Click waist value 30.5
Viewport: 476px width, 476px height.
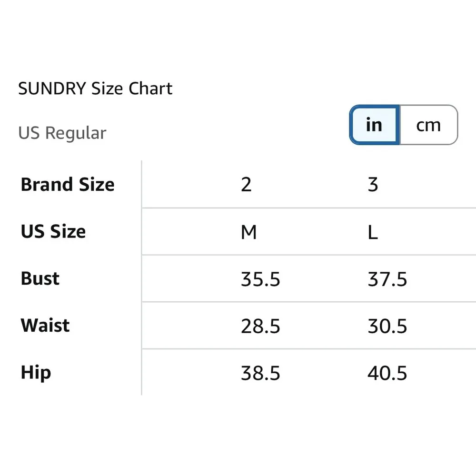pyautogui.click(x=387, y=327)
